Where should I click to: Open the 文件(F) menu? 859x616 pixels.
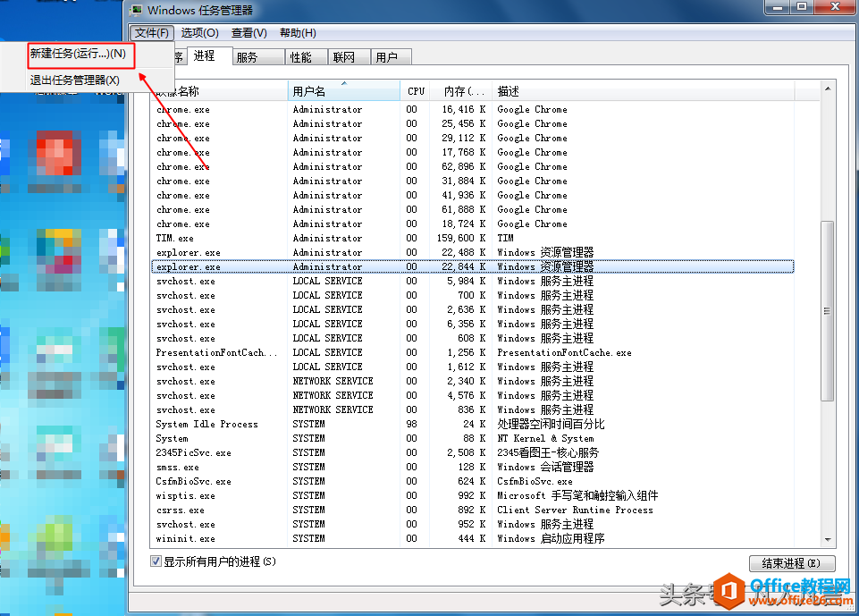152,33
